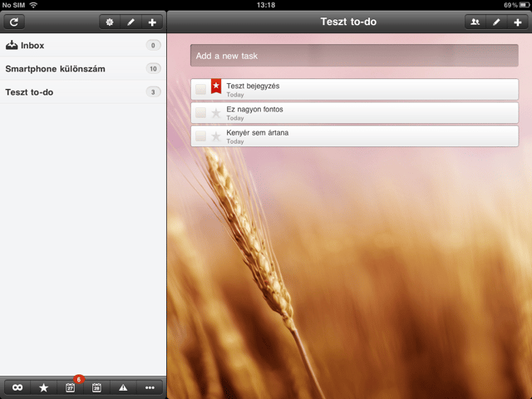Viewport: 532px width, 399px height.
Task: Open the share list people icon
Action: click(x=475, y=22)
